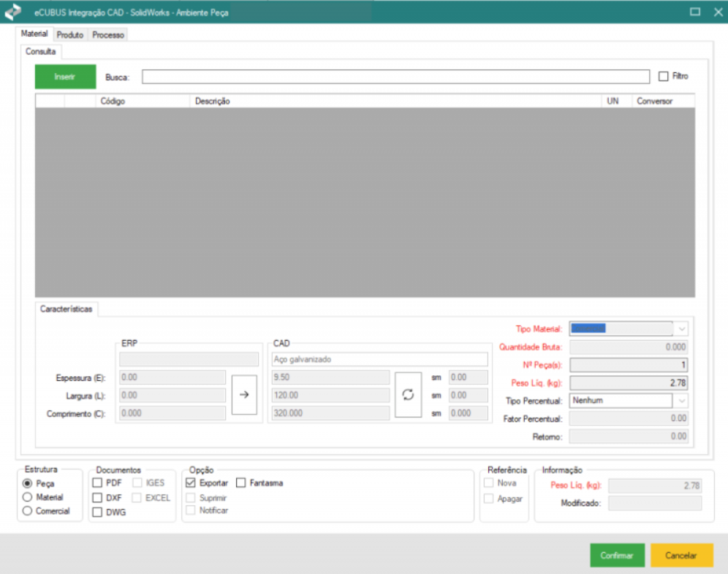Switch to the Produto tab
The image size is (728, 574).
coord(70,35)
